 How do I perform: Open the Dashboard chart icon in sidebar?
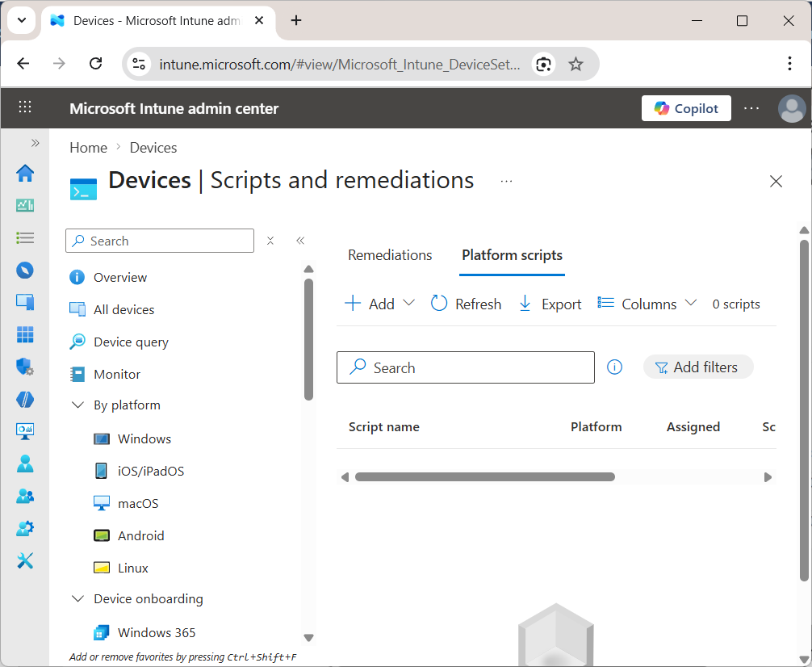25,205
